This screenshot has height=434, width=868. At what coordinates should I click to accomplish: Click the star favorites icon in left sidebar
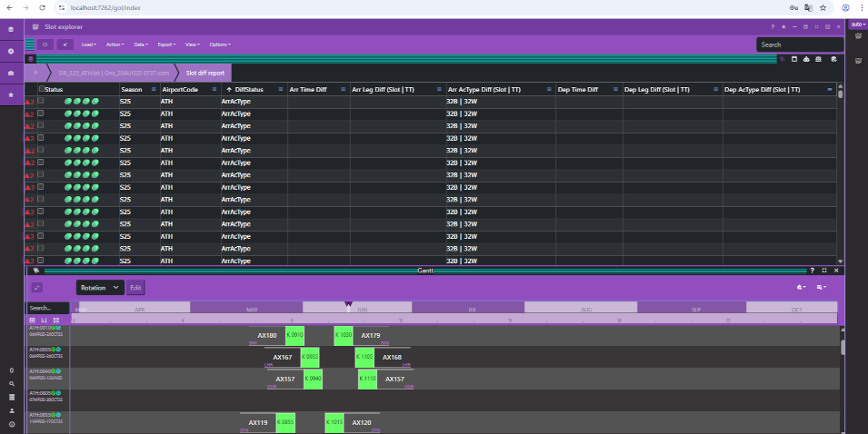click(11, 94)
